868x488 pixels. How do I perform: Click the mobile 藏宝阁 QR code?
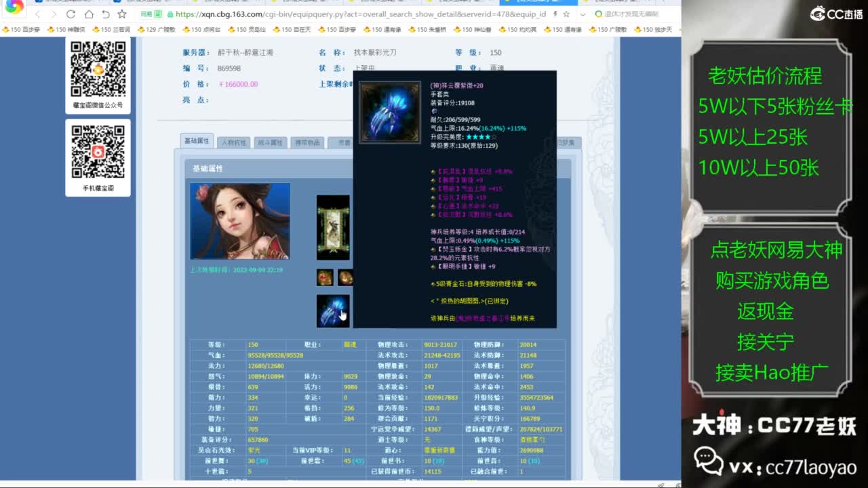click(x=98, y=152)
